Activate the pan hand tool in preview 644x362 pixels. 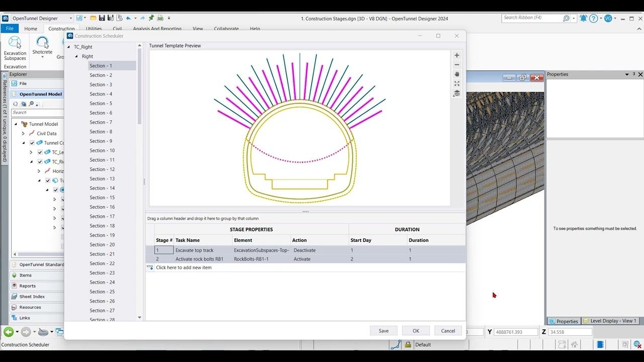click(457, 74)
